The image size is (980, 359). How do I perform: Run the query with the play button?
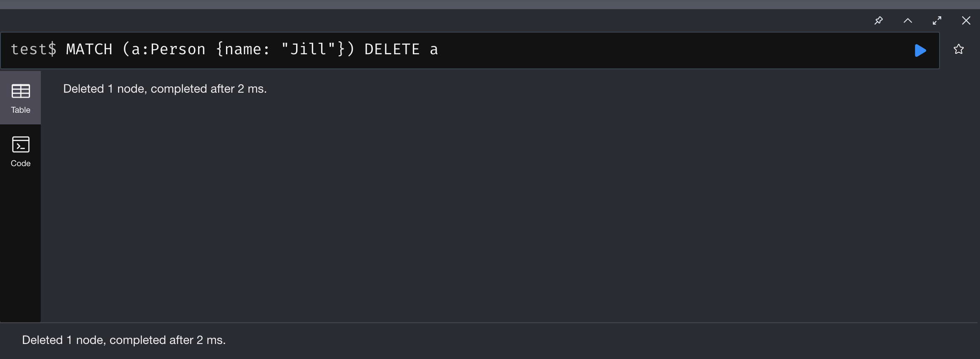920,51
